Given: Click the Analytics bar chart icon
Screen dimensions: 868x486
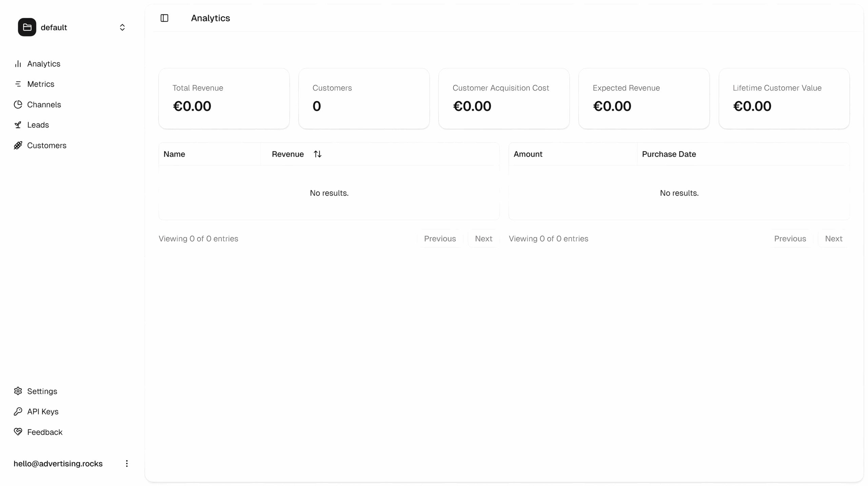Looking at the screenshot, I should tap(18, 64).
